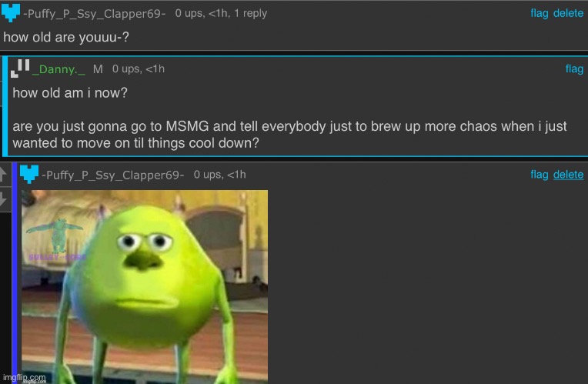Image resolution: width=588 pixels, height=384 pixels.
Task: Open the _Danny._ username profile link
Action: pyautogui.click(x=58, y=69)
